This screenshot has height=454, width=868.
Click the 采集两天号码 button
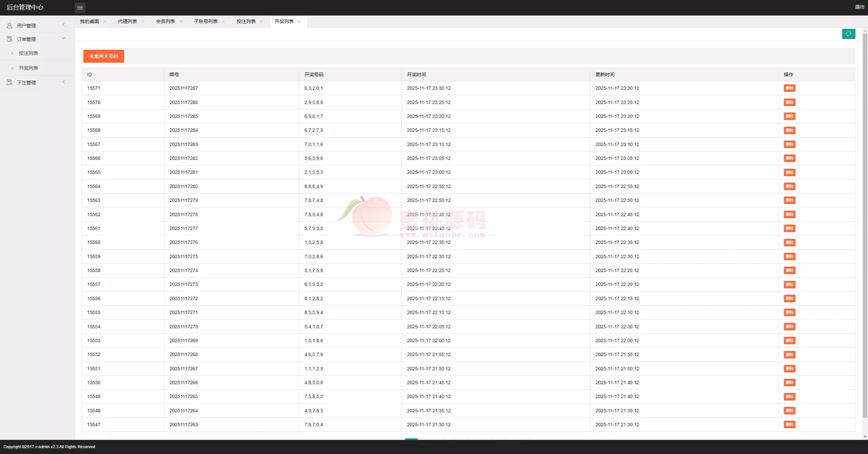point(103,56)
